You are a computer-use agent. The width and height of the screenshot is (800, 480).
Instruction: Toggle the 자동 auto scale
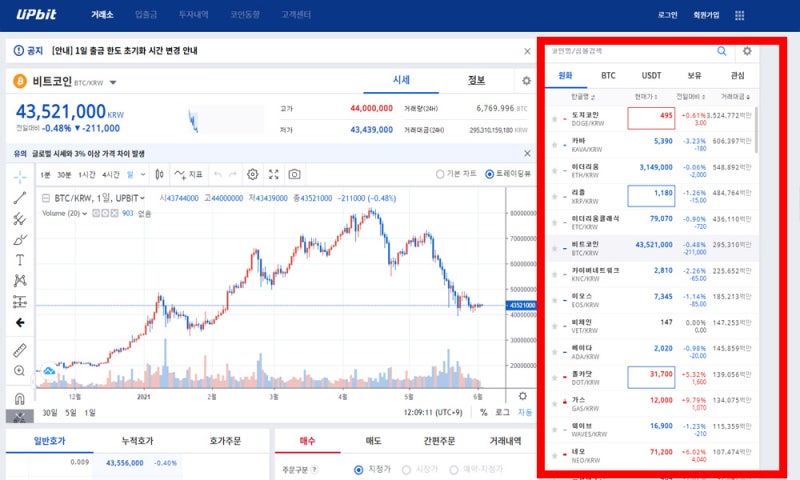click(525, 413)
